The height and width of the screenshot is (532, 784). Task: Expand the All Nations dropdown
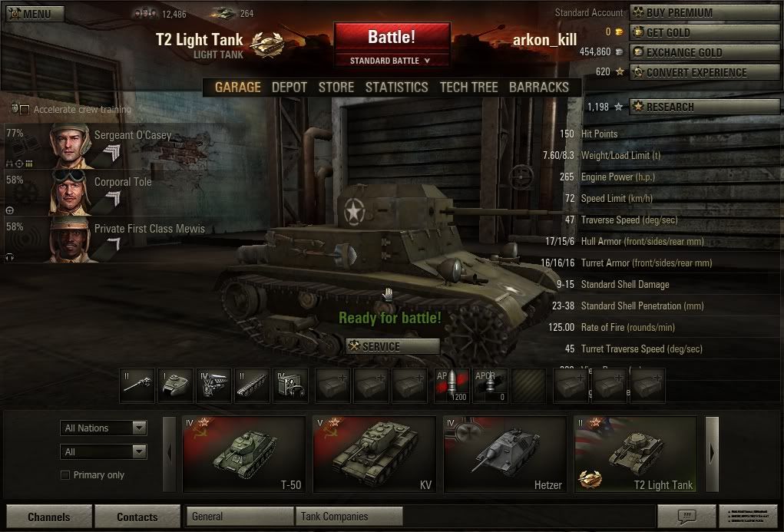[104, 428]
